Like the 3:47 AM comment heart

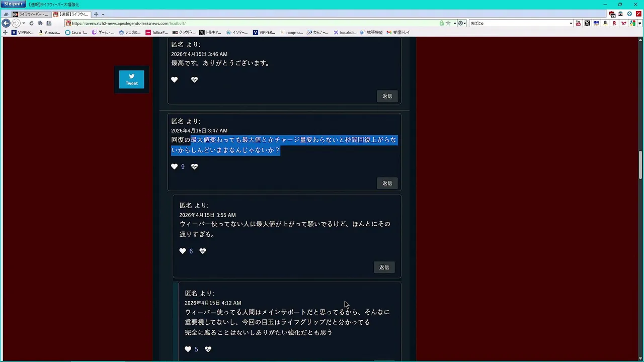point(175,166)
